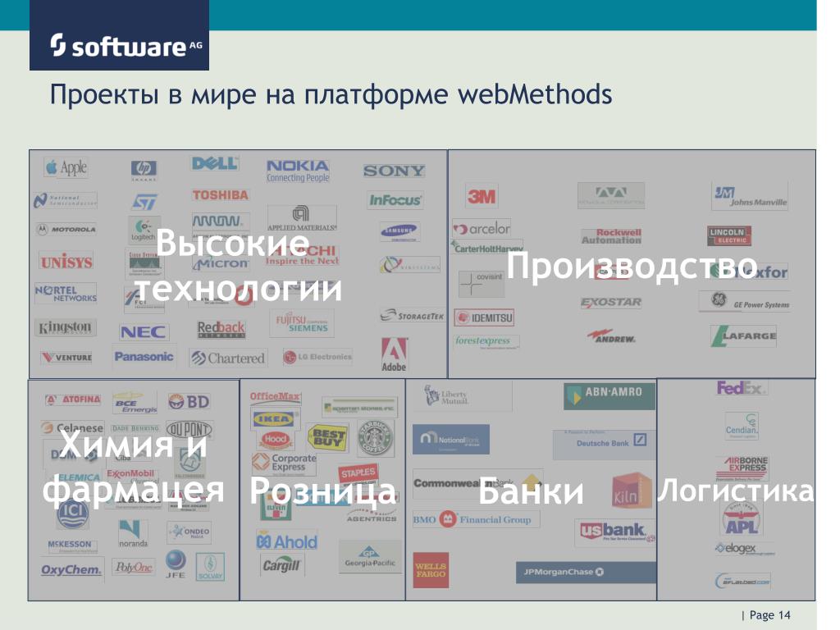Select the Kingston logo

pyautogui.click(x=66, y=327)
